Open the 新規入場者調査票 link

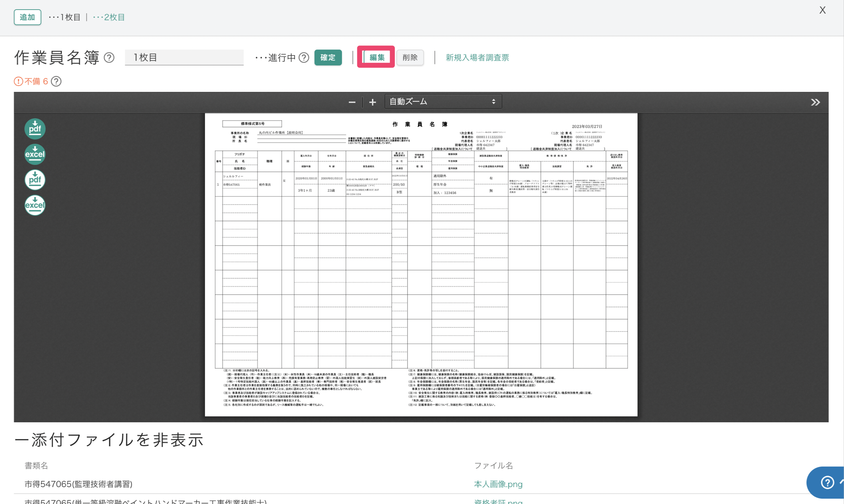pos(477,58)
